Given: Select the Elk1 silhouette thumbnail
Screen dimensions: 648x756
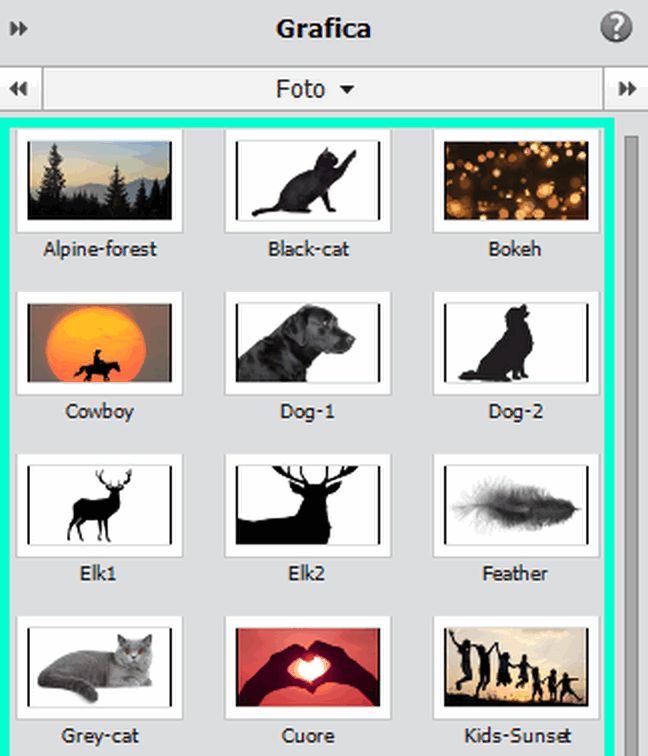Looking at the screenshot, I should [100, 505].
